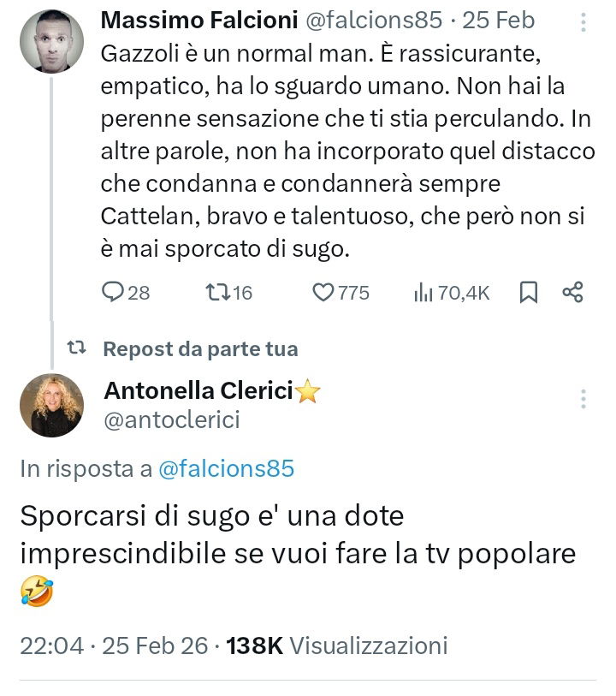Click the 'Repost da parte tua' label

pos(200,349)
